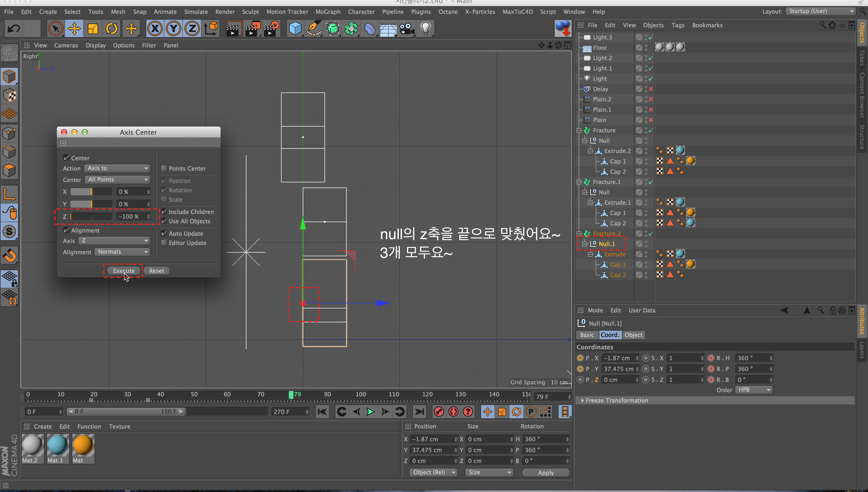Enable Editor Update checkbox
The height and width of the screenshot is (492, 868).
click(x=164, y=243)
